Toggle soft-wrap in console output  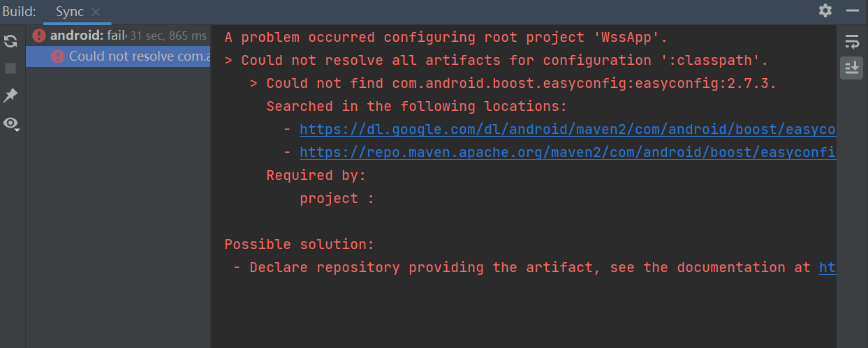[851, 41]
